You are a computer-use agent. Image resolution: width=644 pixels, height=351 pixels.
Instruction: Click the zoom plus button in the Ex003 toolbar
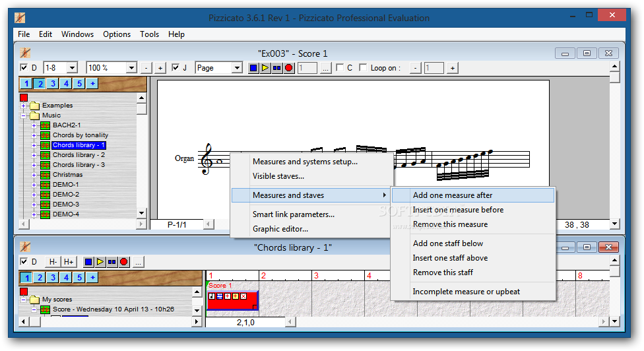pos(160,68)
